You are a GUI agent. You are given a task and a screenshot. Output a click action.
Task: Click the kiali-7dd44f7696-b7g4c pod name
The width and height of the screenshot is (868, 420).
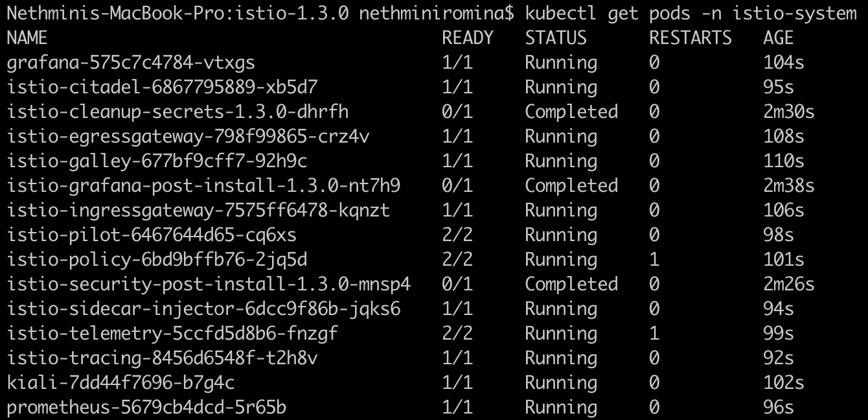point(120,383)
